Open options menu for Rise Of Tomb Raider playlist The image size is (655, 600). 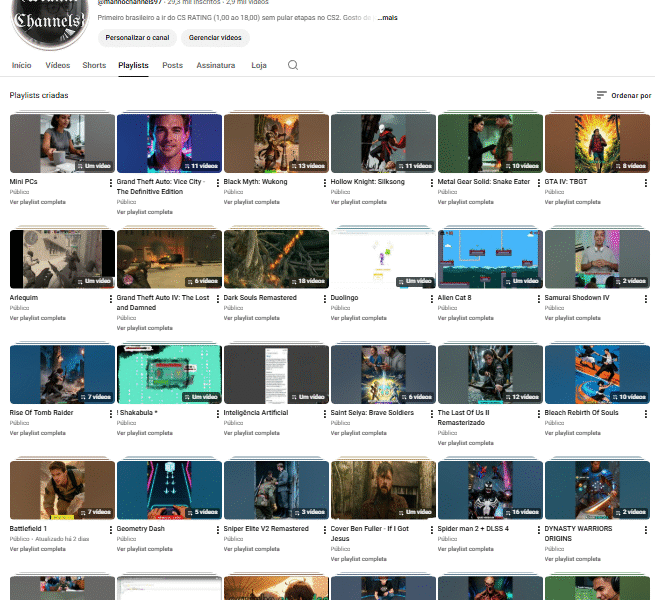(x=111, y=414)
